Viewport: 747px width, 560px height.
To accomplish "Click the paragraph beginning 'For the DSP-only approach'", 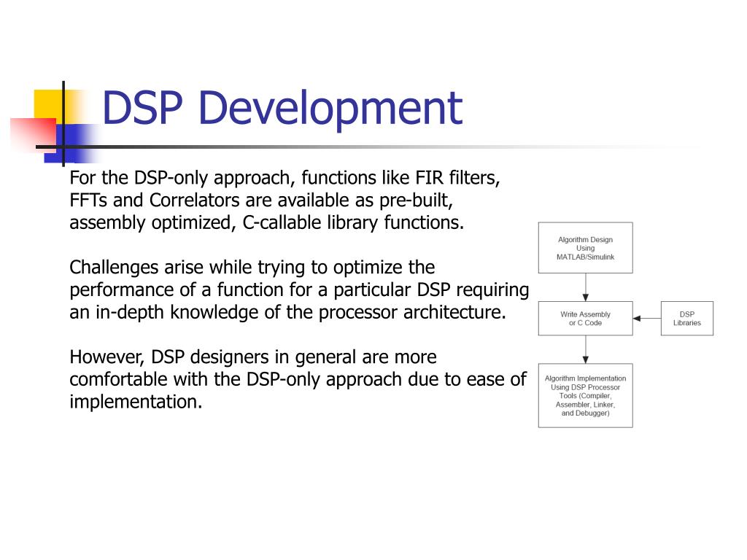I will click(x=285, y=200).
